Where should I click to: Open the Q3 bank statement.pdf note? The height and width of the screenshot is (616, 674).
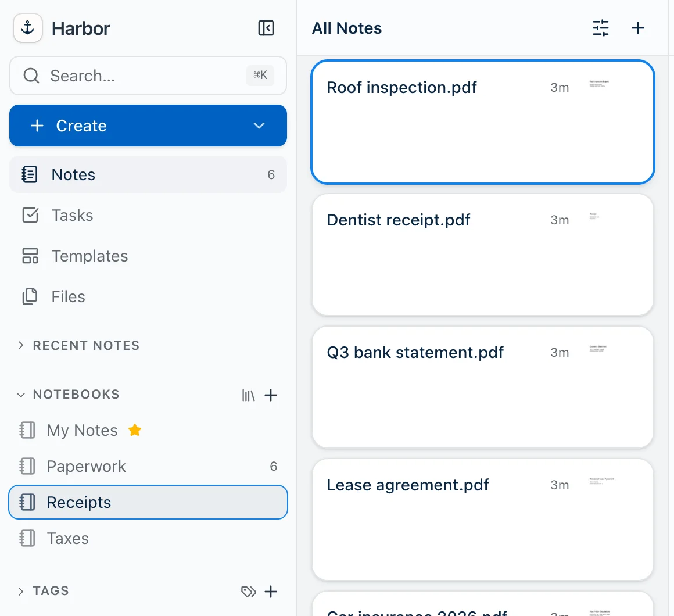483,387
